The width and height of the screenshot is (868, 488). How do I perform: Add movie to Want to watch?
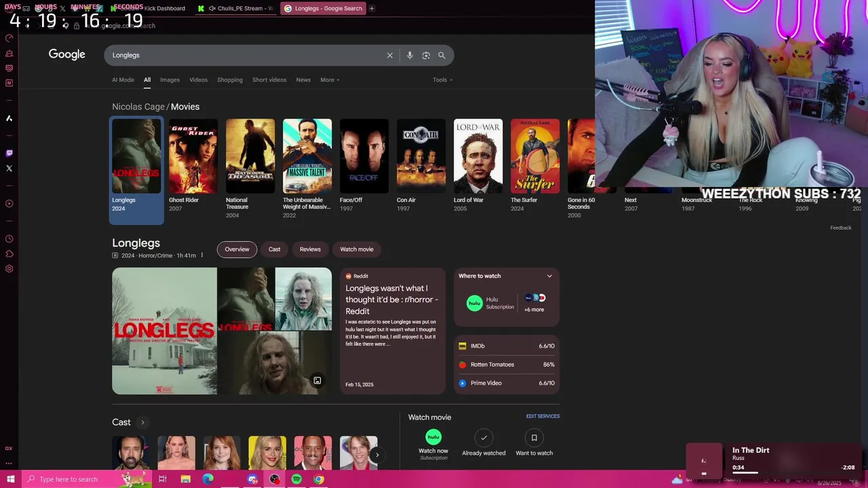pyautogui.click(x=534, y=443)
